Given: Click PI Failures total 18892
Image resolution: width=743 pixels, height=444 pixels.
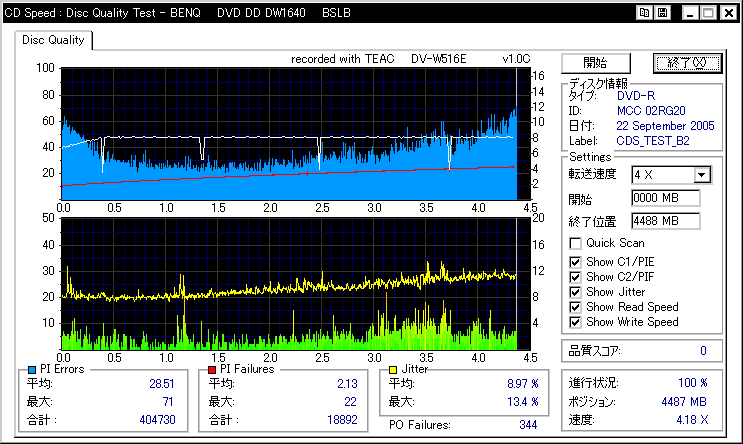Looking at the screenshot, I should pyautogui.click(x=342, y=420).
